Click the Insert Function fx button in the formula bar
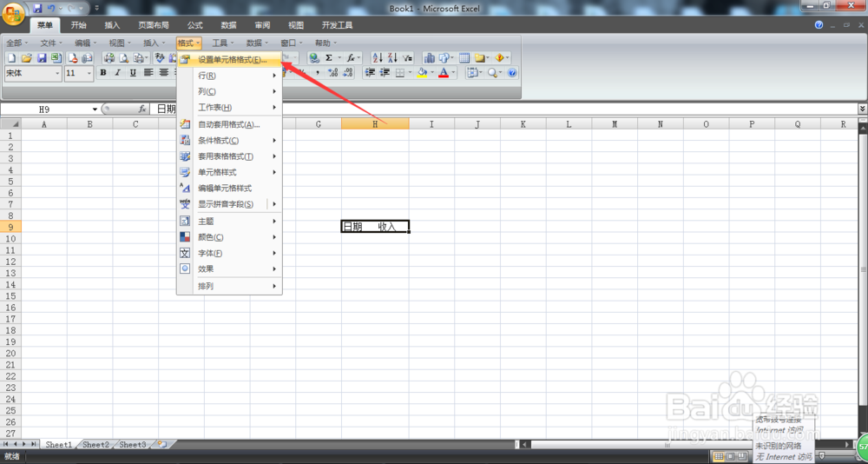This screenshot has width=868, height=464. click(142, 109)
